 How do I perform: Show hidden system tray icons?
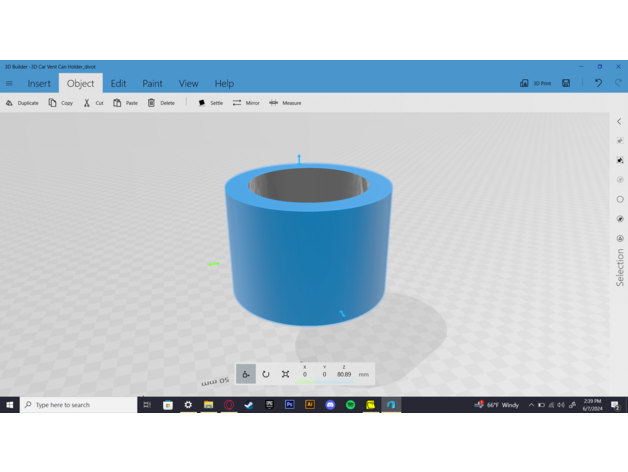pyautogui.click(x=531, y=405)
